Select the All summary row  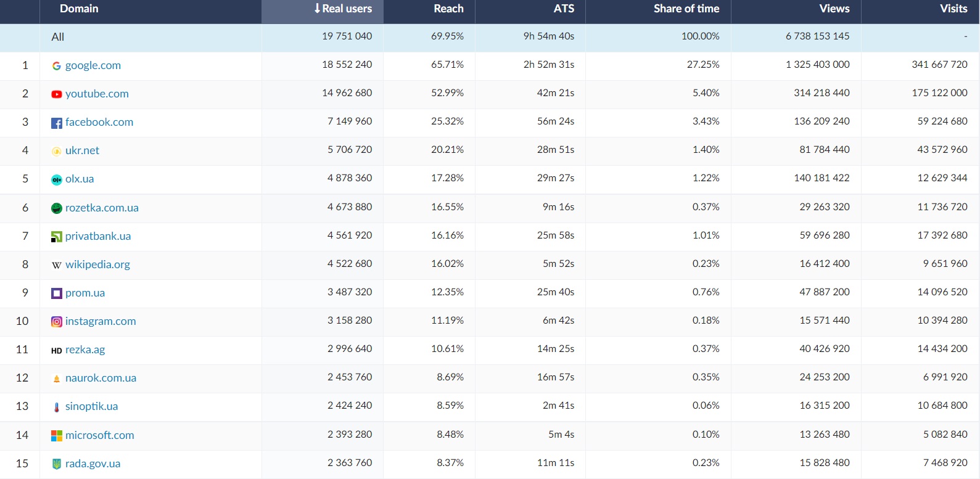point(58,37)
